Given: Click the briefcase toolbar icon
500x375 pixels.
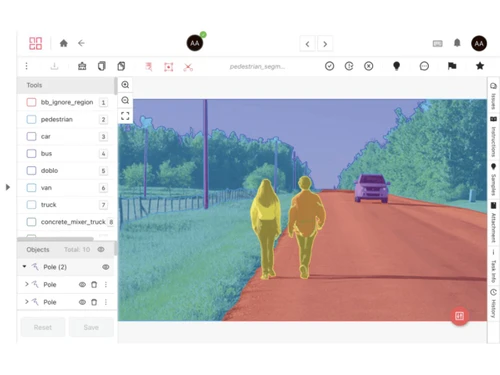Looking at the screenshot, I should [82, 66].
